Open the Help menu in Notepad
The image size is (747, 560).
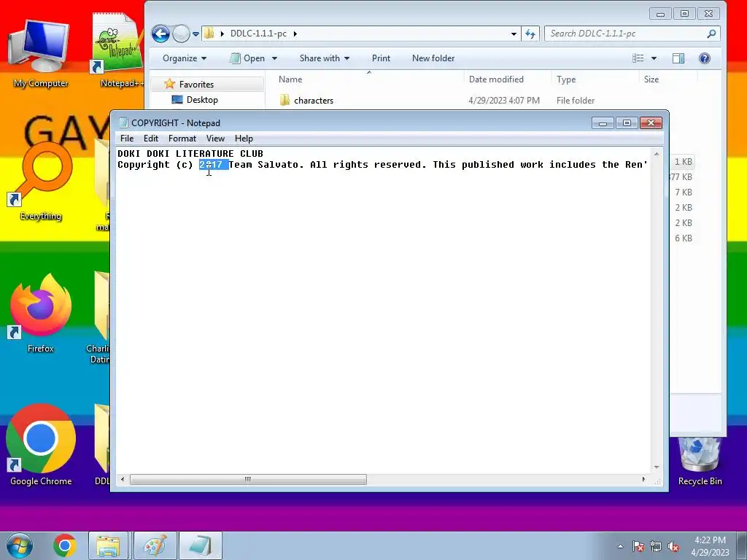click(x=244, y=139)
